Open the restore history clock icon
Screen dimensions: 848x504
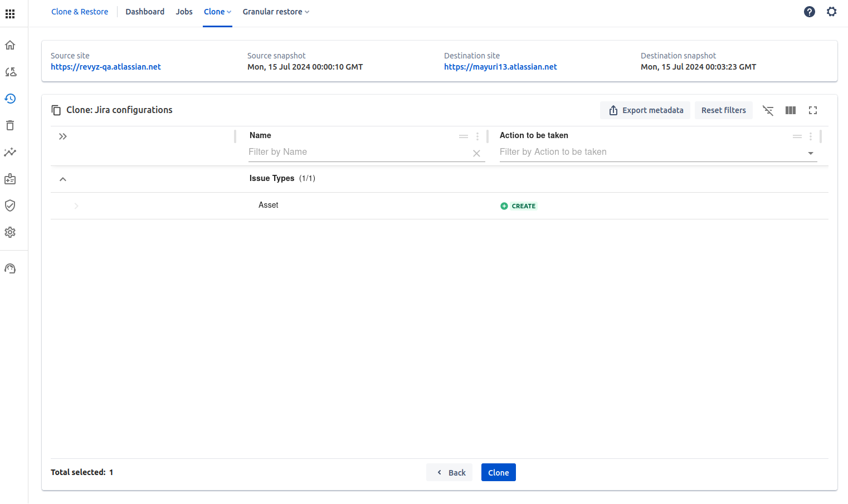[10, 99]
